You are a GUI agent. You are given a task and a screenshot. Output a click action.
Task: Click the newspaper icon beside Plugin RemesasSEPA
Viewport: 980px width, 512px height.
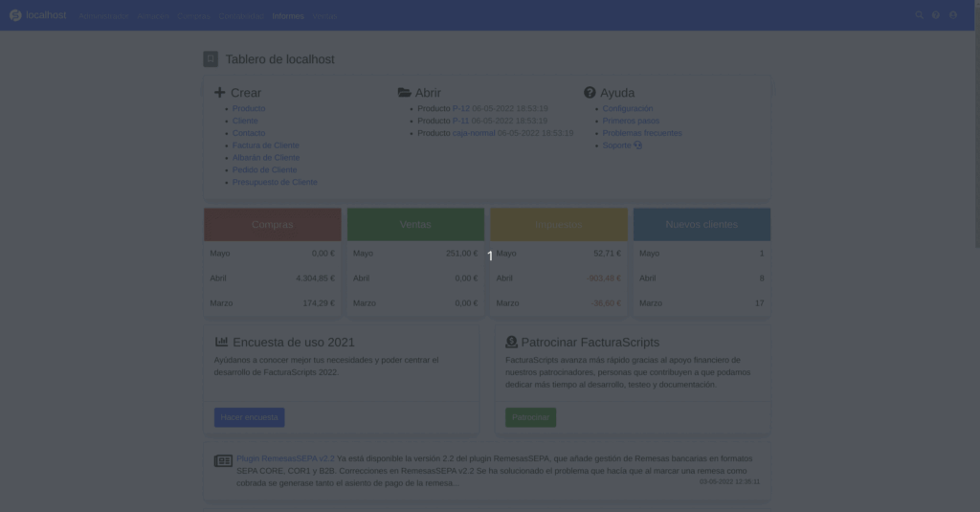(223, 460)
